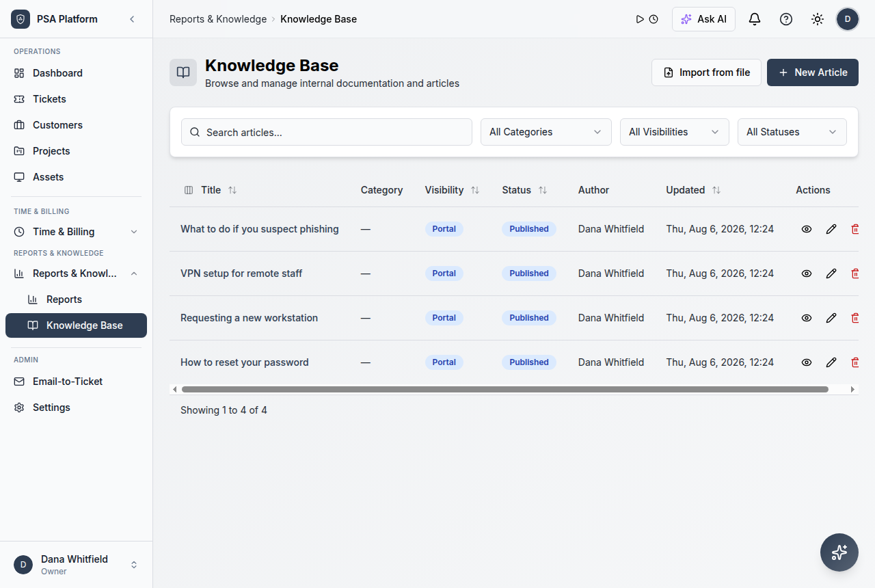This screenshot has width=875, height=588.
Task: View reset password article with eye icon
Action: 807,362
